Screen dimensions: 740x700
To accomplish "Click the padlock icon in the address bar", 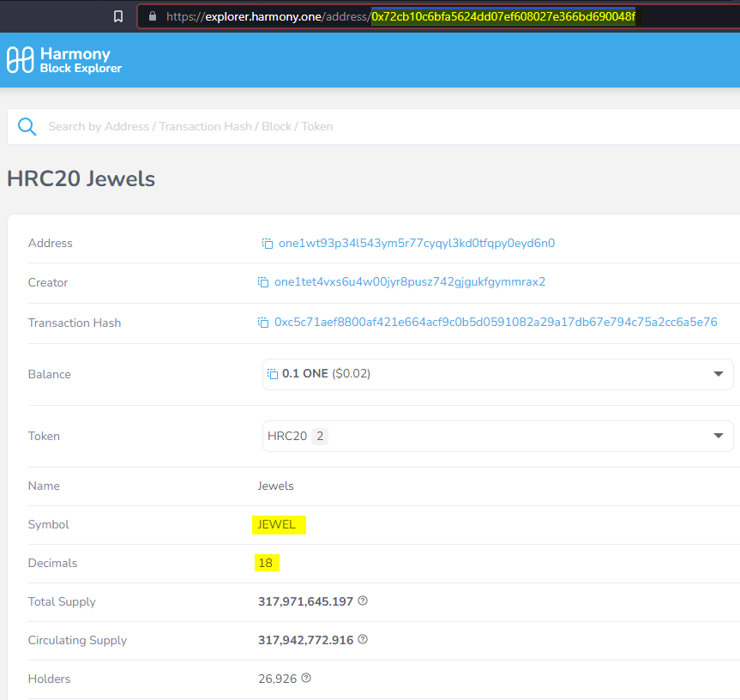I will tap(151, 15).
